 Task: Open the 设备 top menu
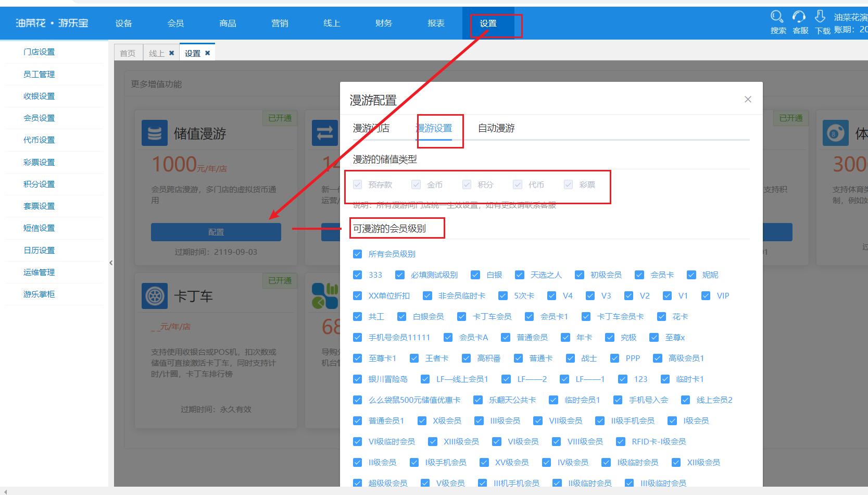[x=124, y=23]
